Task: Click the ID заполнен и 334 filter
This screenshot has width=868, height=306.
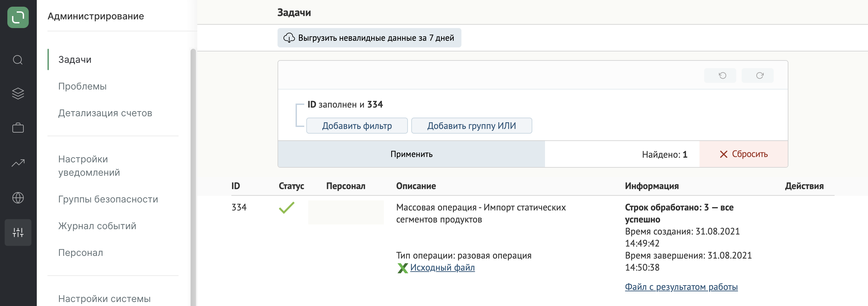Action: pyautogui.click(x=345, y=104)
